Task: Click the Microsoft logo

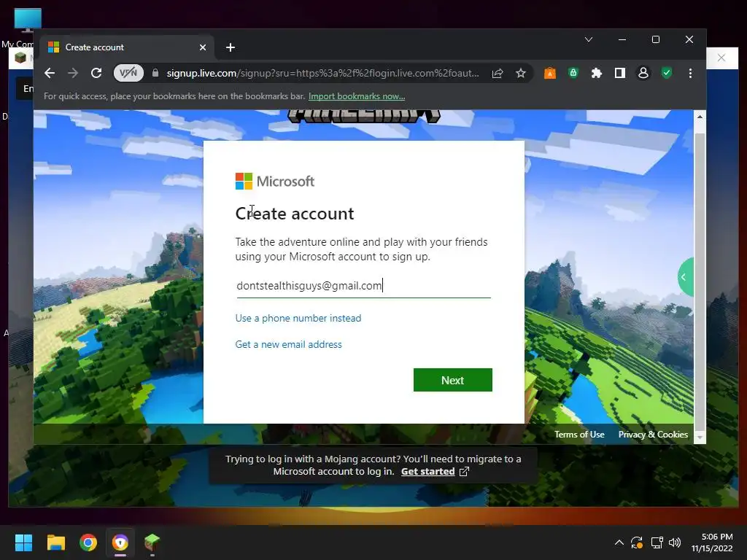Action: [275, 181]
